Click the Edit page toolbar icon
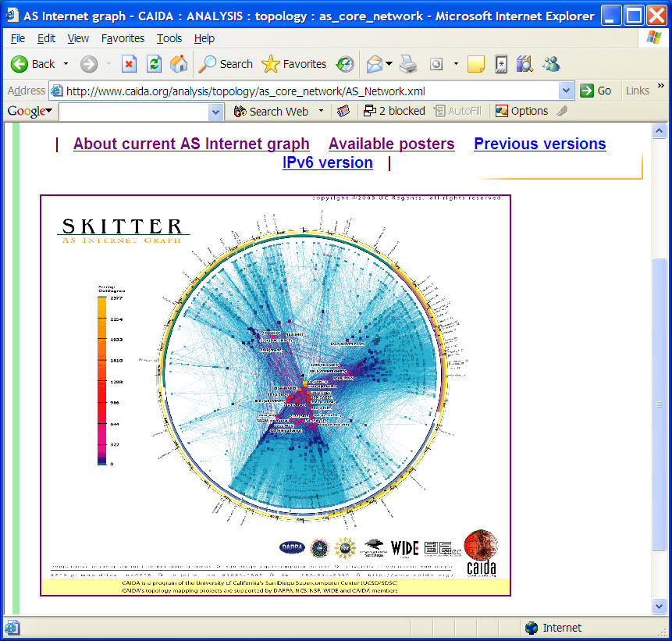This screenshot has width=672, height=641. pos(436,64)
